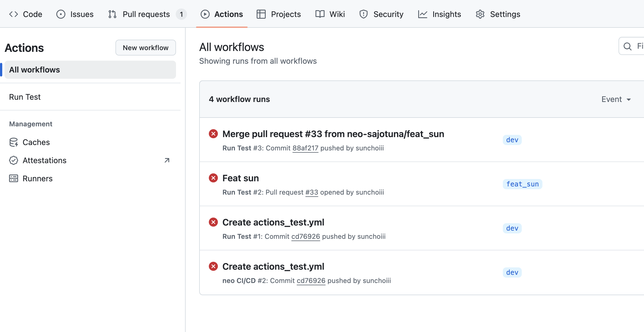Click the Settings gear icon
The height and width of the screenshot is (332, 644).
[480, 14]
